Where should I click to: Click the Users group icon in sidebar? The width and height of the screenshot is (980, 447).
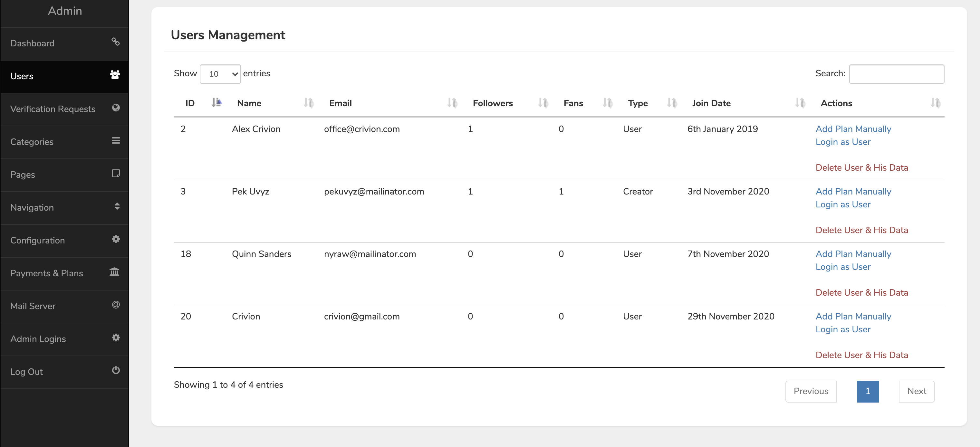pos(115,75)
